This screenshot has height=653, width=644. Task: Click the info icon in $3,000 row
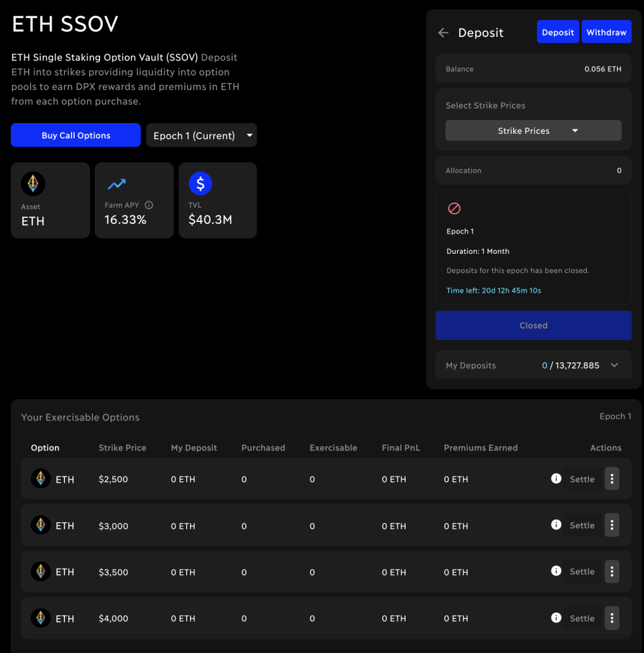coord(556,525)
